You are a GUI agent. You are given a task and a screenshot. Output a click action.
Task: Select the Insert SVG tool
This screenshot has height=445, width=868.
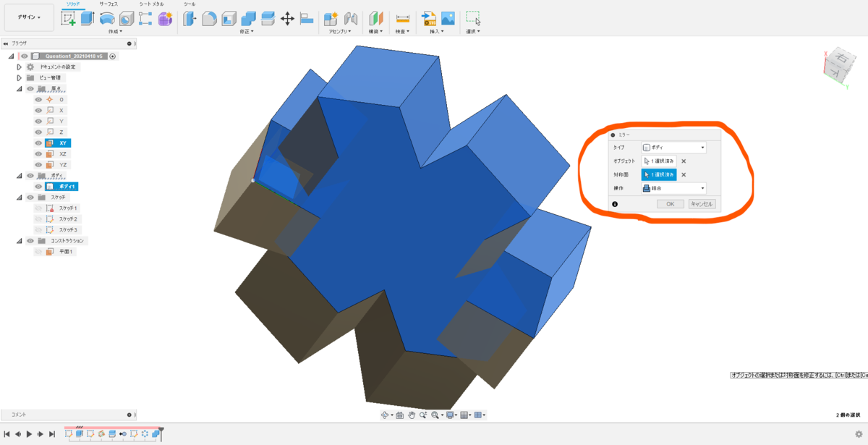429,19
